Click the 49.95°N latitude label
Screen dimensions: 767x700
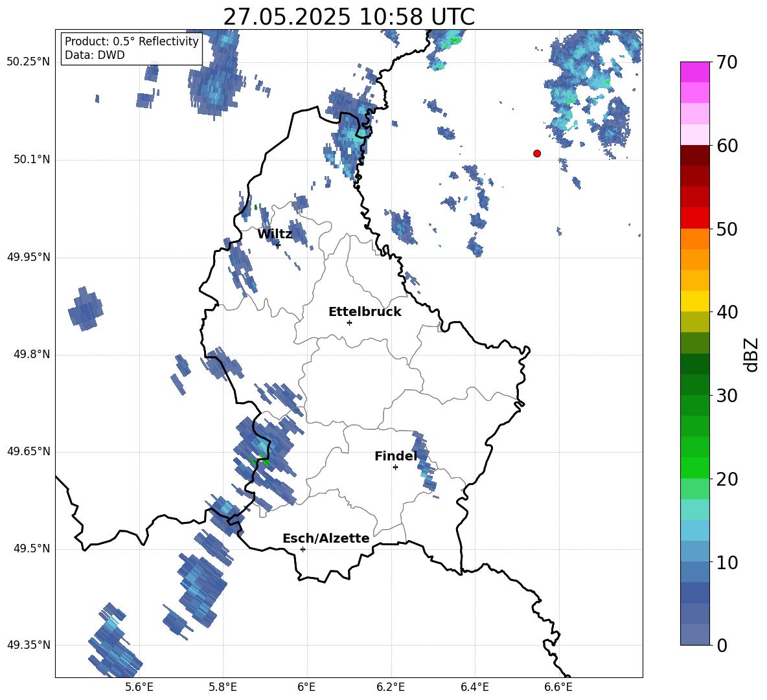click(x=29, y=257)
